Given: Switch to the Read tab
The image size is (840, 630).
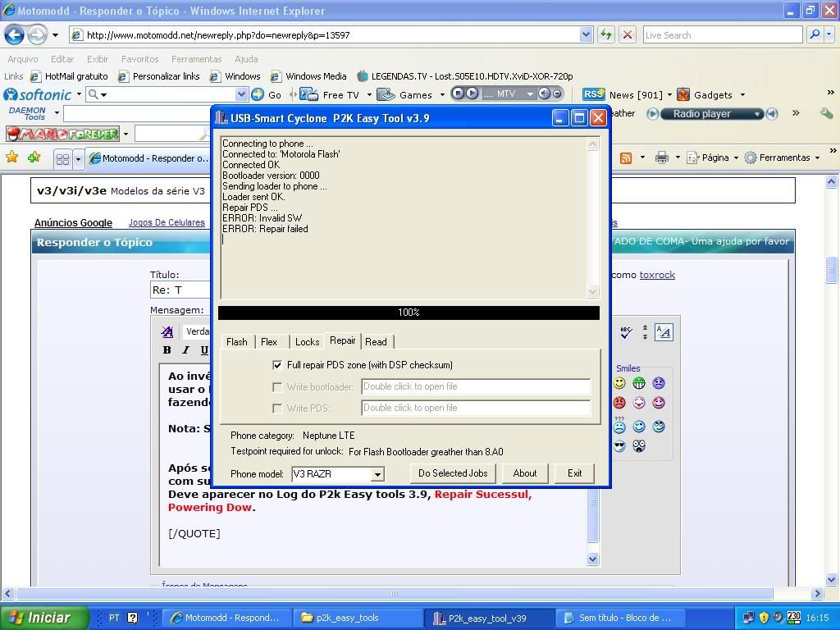Looking at the screenshot, I should [x=376, y=342].
